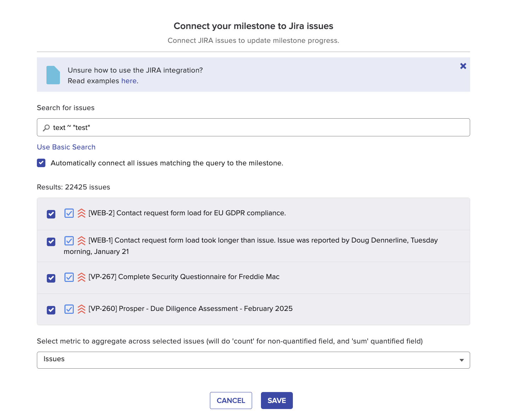Click the task type icon for VP-260

coord(69,309)
